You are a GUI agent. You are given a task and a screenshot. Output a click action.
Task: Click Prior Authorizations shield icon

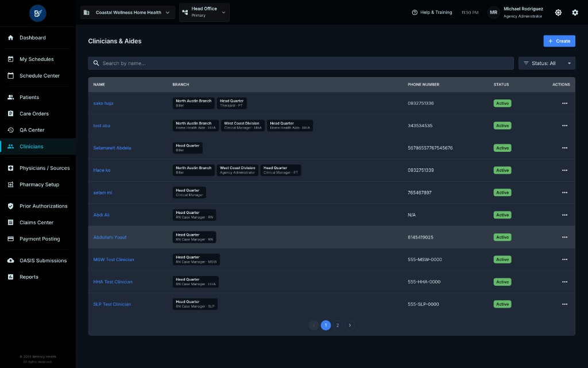10,206
